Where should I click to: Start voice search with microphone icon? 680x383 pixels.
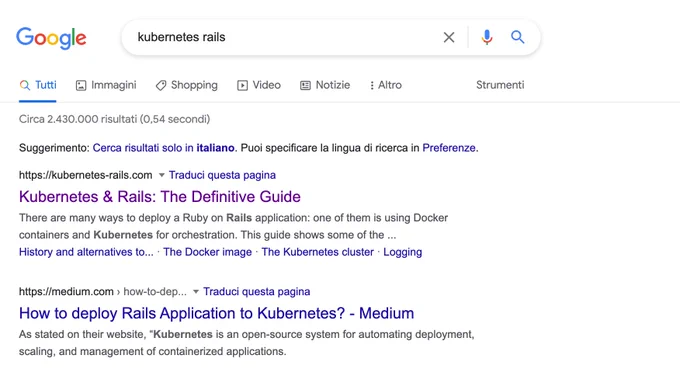point(487,37)
